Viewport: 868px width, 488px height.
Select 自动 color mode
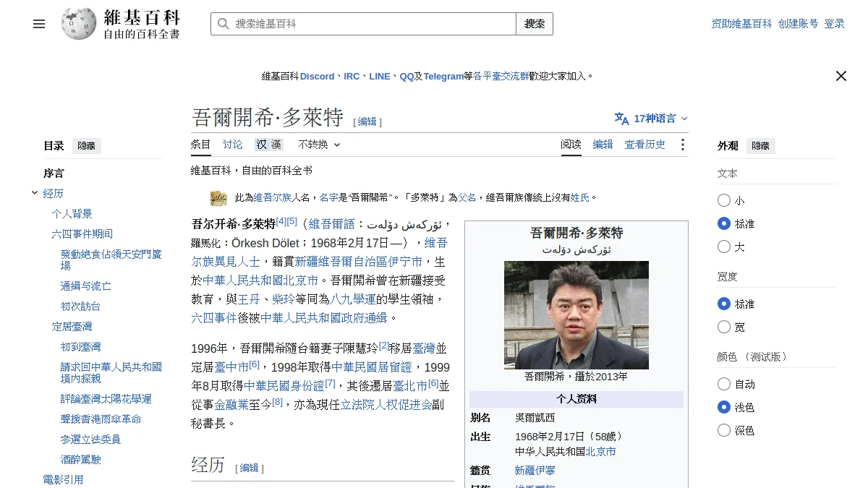[724, 384]
